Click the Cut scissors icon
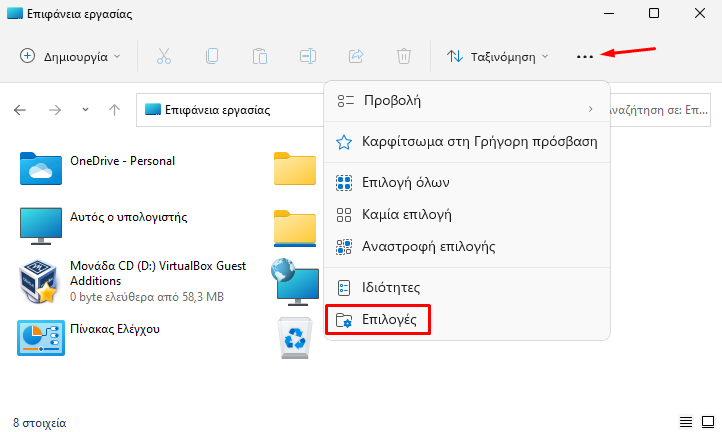 point(163,56)
